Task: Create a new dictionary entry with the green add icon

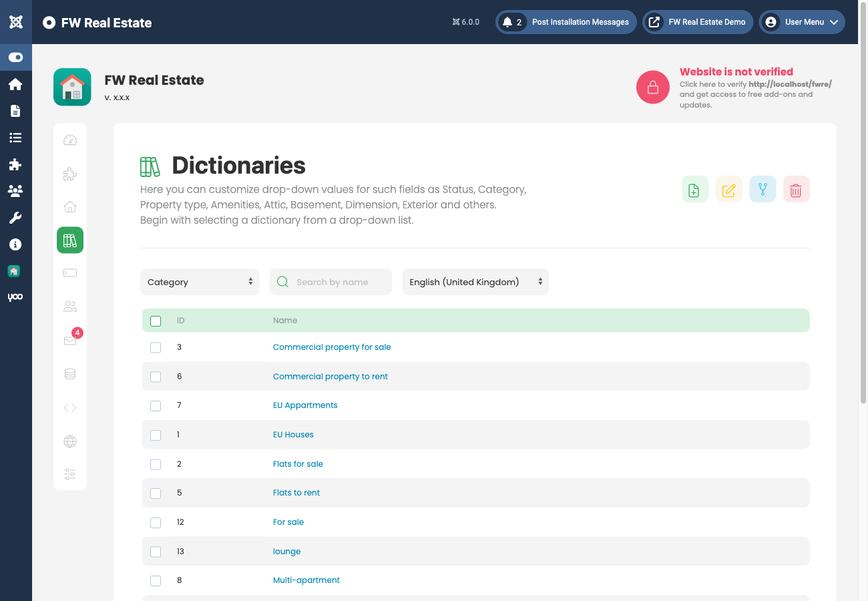Action: coord(694,189)
